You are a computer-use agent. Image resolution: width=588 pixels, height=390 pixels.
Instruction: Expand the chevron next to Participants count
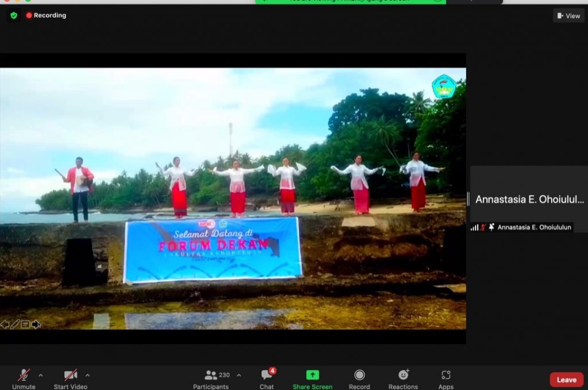point(239,375)
